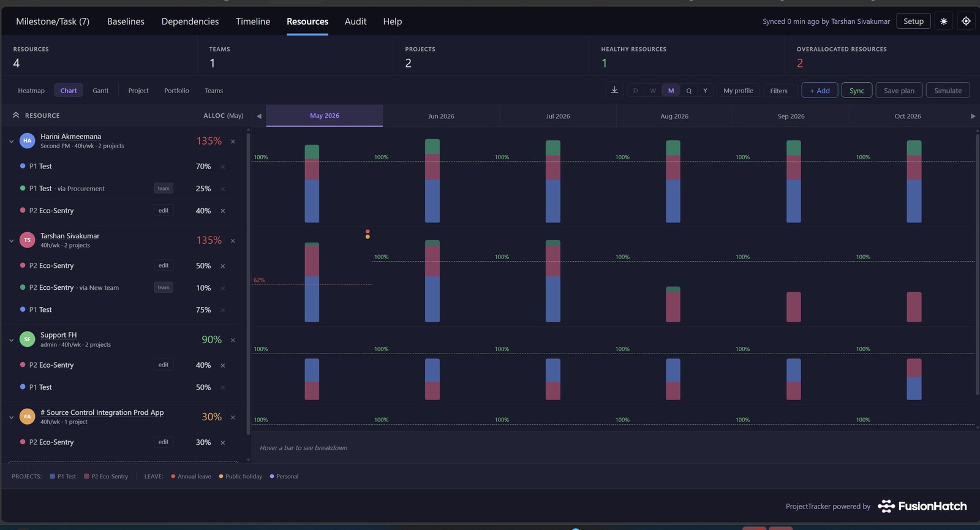Select the Chart view
Screen dimensions: 980x530
click(69, 91)
